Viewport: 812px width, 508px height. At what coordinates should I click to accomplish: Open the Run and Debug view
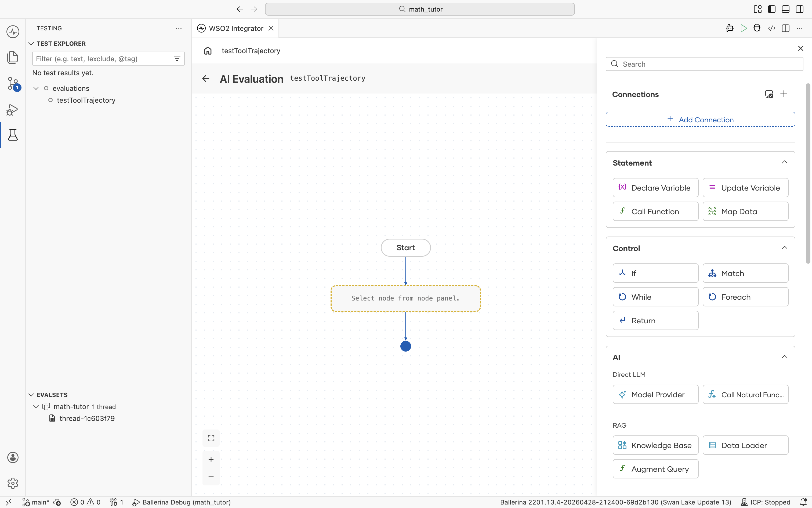[13, 110]
